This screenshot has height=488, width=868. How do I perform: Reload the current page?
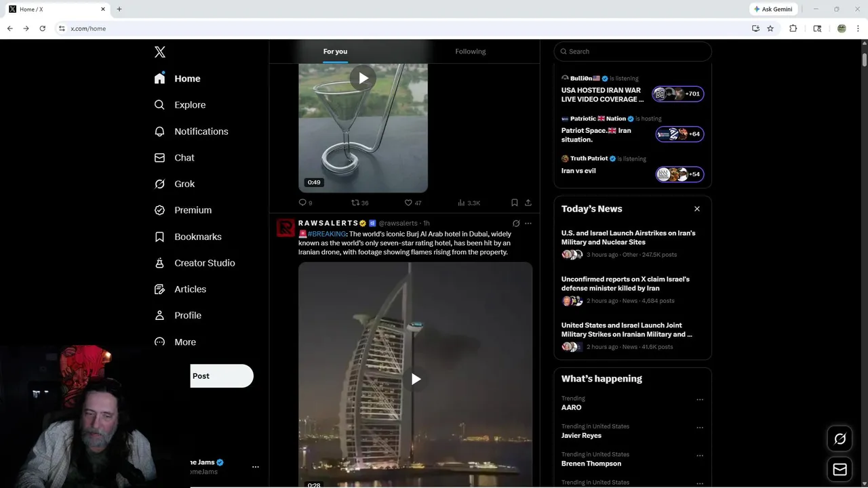click(42, 28)
